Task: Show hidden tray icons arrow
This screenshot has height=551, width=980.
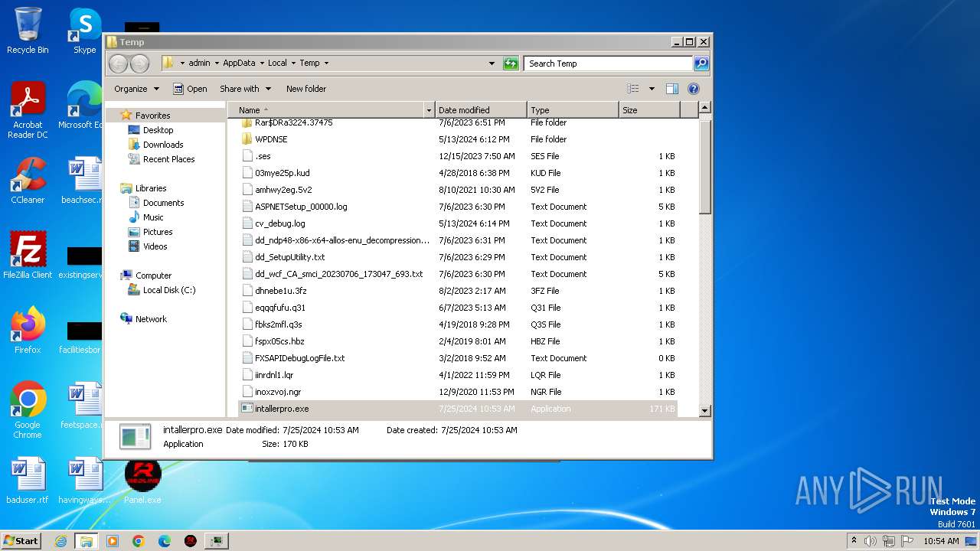Action: click(854, 541)
